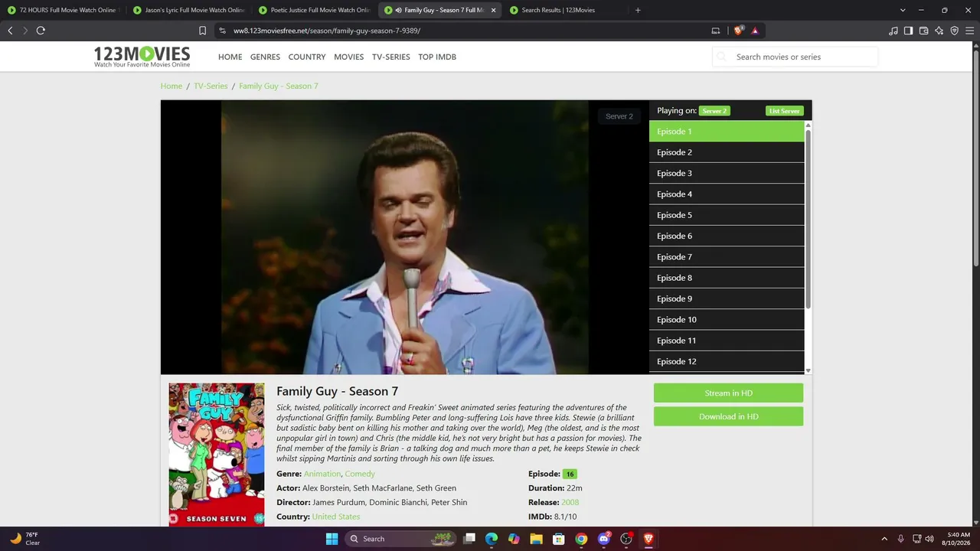This screenshot has height=551, width=980.
Task: Open OBS Studio from the taskbar
Action: pos(626,539)
